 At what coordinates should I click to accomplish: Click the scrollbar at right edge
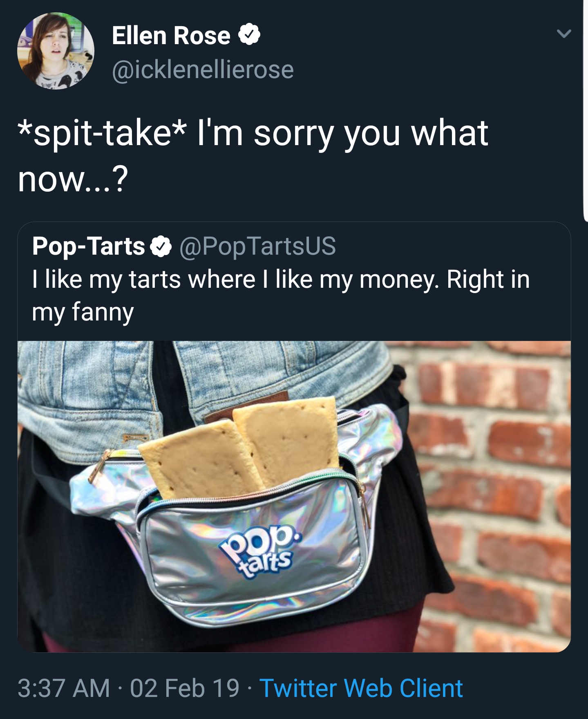[585, 110]
